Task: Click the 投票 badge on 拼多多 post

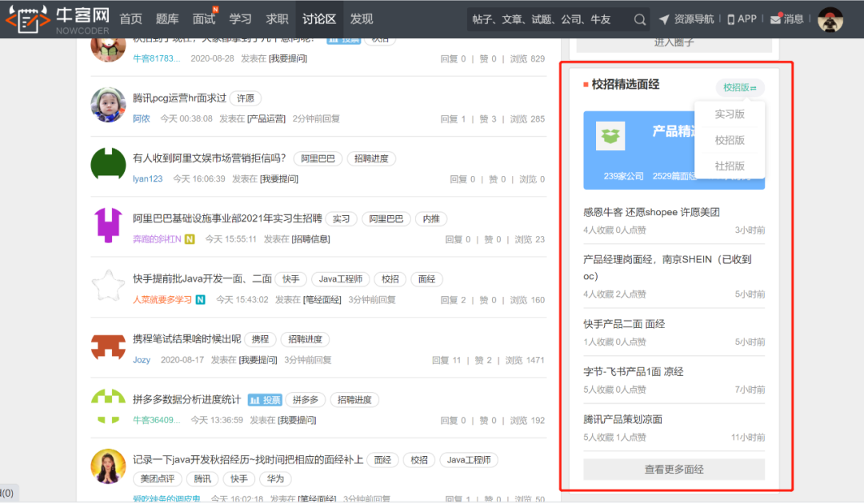Action: coord(265,400)
